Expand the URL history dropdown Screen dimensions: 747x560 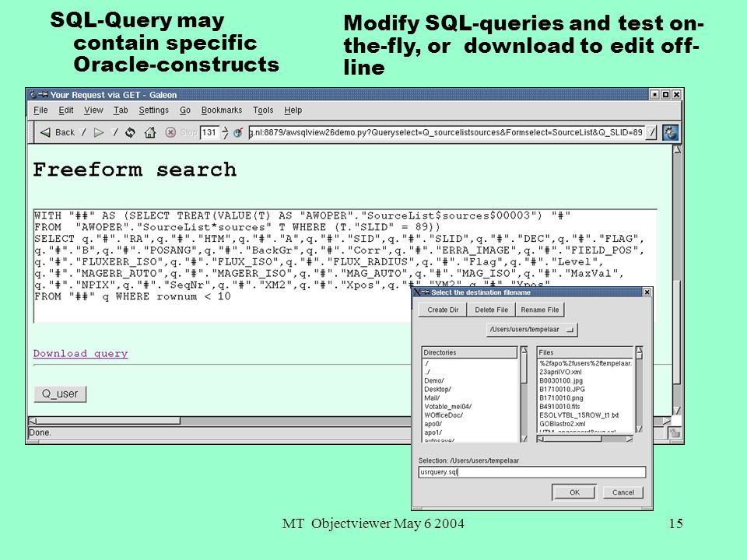coord(651,132)
